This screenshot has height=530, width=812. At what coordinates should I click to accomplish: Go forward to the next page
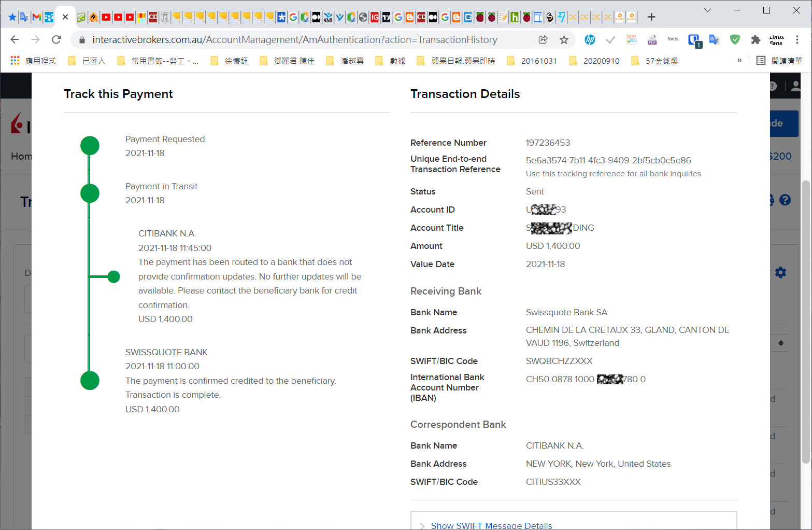(x=35, y=39)
